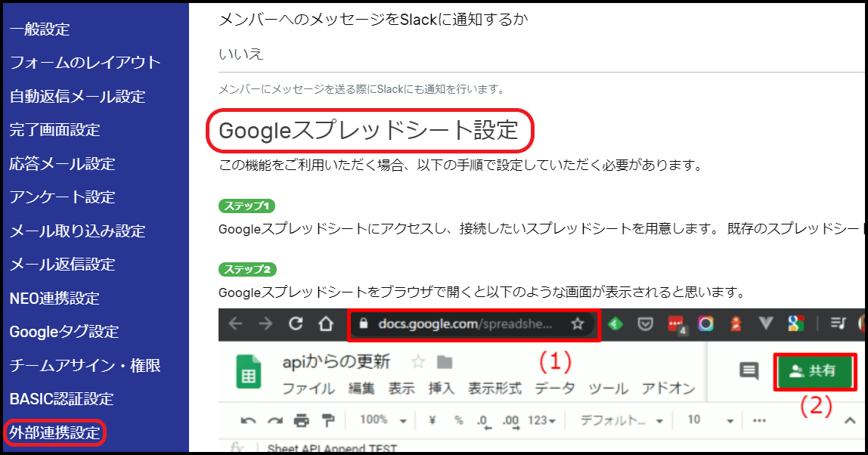Click the green 共有 share button
The image size is (868, 455).
point(814,371)
